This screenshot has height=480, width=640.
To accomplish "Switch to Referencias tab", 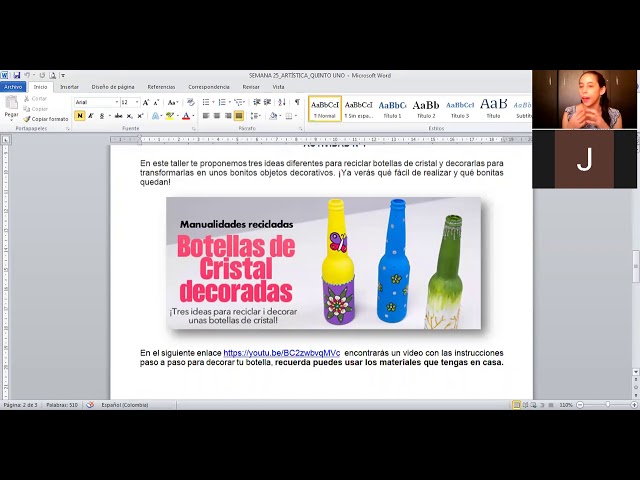I will point(161,87).
